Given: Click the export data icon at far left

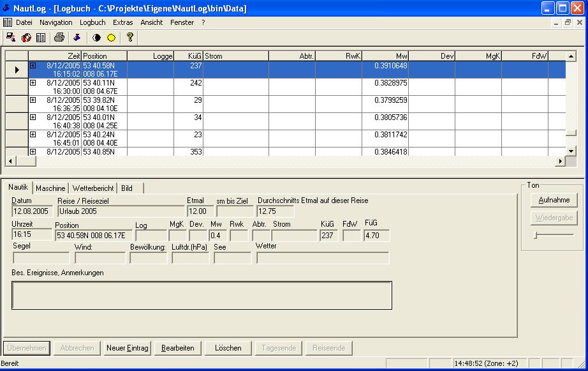Looking at the screenshot, I should [9, 38].
